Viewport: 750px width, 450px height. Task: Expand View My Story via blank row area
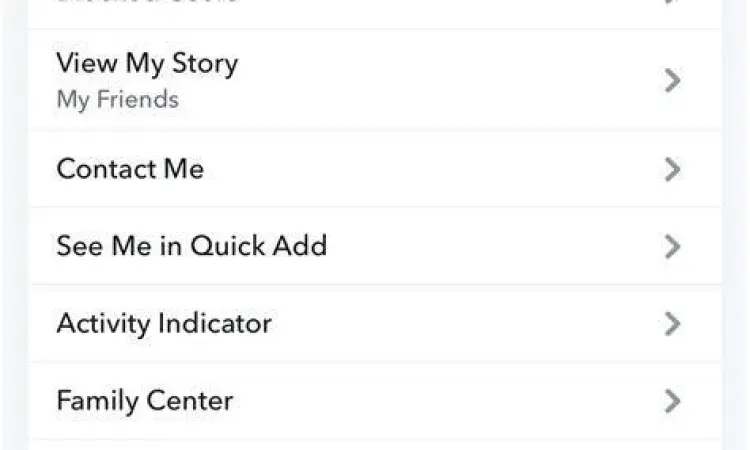coord(450,80)
